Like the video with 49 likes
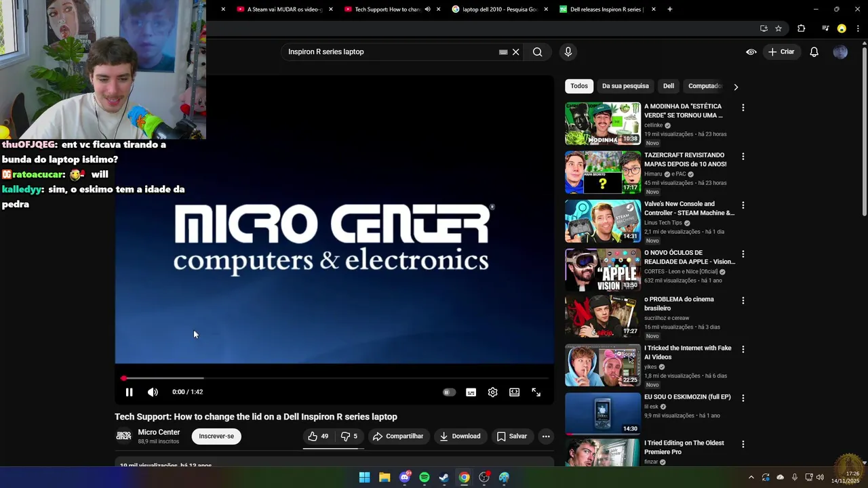868x488 pixels. click(318, 436)
